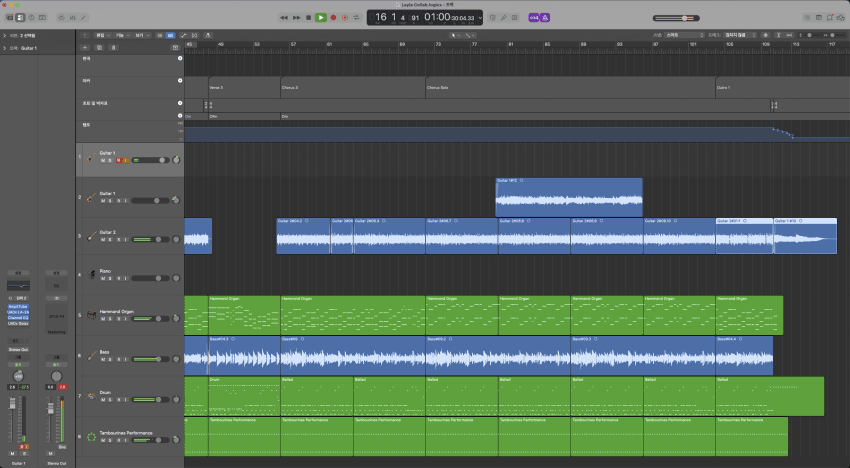Enable record on selected Guitar 1 track

117,160
